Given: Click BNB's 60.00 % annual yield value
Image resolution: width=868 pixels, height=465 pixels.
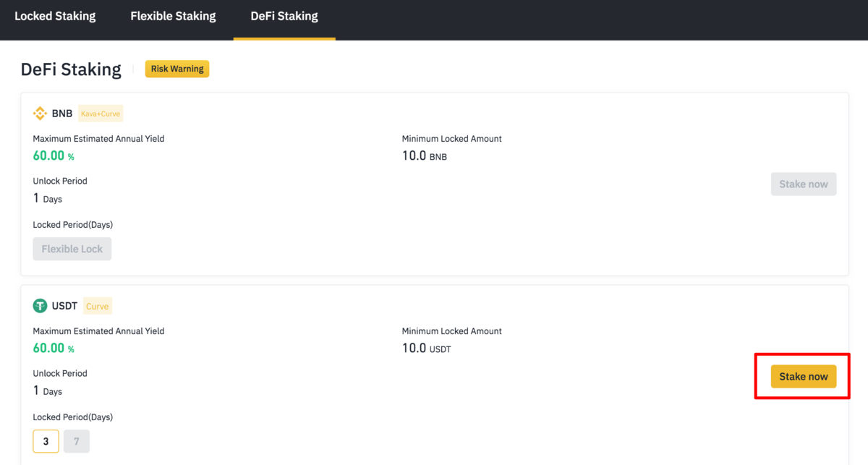Looking at the screenshot, I should click(x=54, y=155).
